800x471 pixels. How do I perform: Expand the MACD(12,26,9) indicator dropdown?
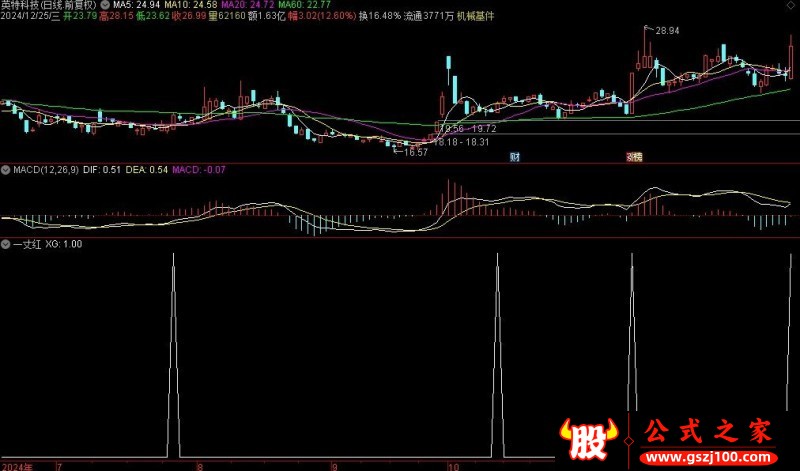coord(6,170)
